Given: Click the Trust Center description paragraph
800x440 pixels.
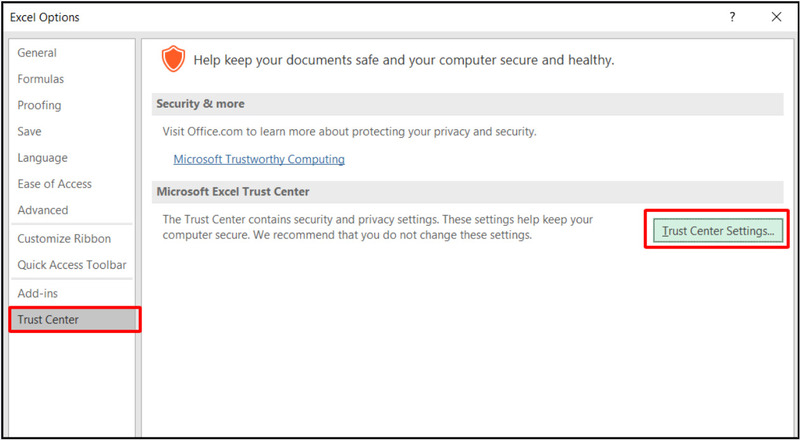Looking at the screenshot, I should [380, 227].
